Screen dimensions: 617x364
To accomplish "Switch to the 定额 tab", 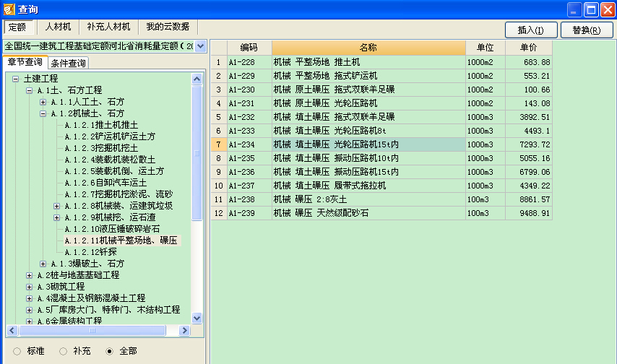I will click(18, 27).
